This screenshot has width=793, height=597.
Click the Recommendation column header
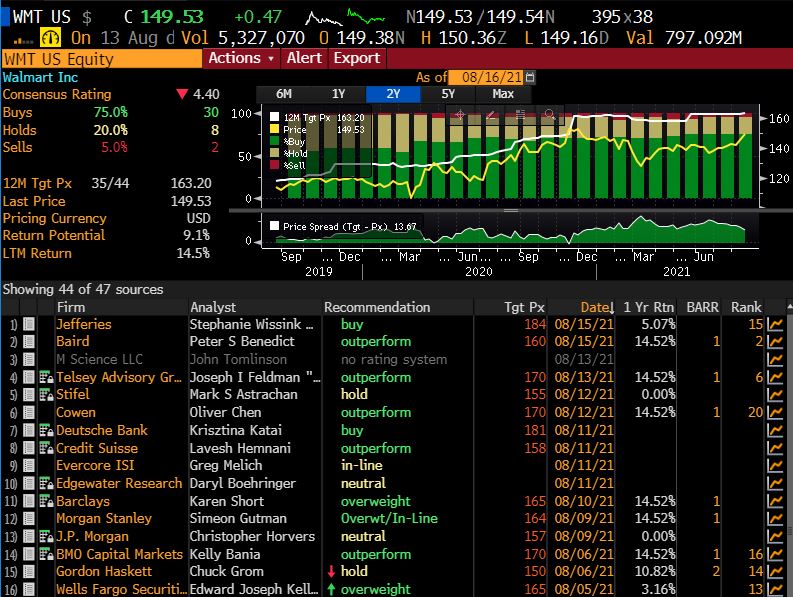pyautogui.click(x=377, y=307)
